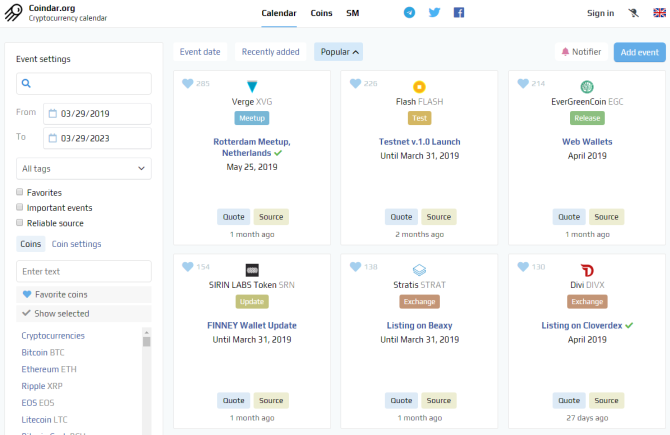Open the Facebook icon in header
This screenshot has width=670, height=435.
tap(458, 12)
